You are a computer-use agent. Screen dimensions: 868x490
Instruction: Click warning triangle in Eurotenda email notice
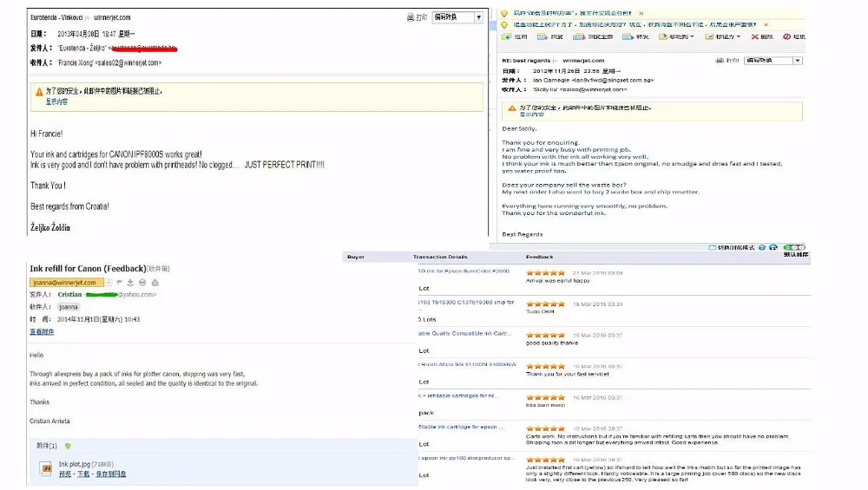click(x=39, y=92)
